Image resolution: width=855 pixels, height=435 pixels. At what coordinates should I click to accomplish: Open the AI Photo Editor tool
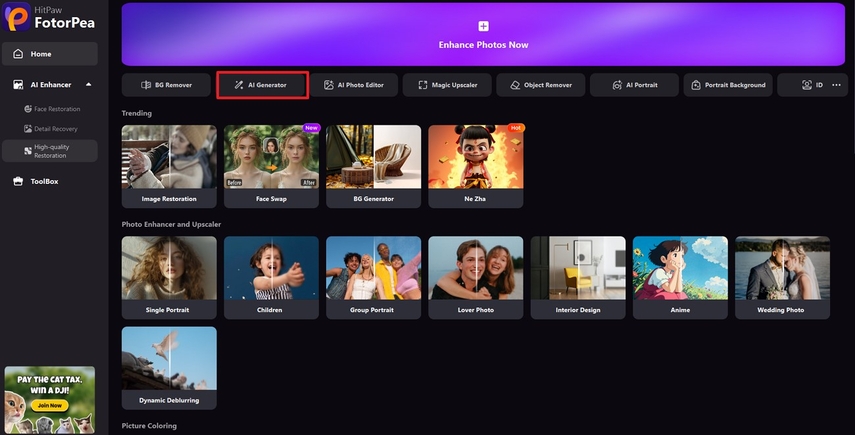tap(354, 85)
